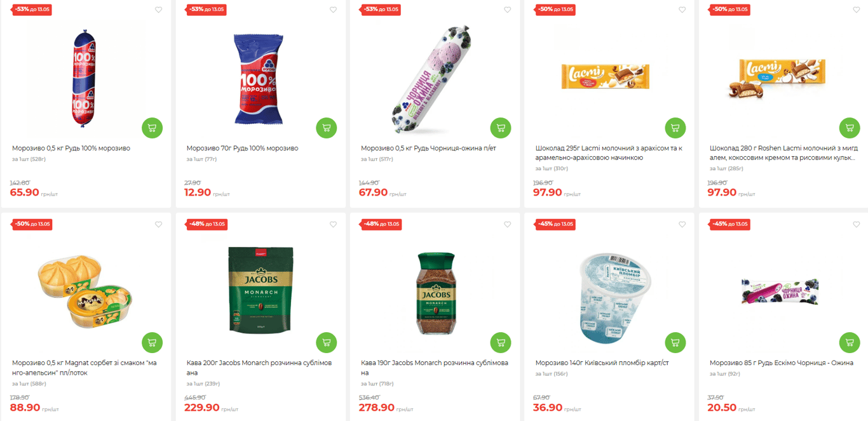Add Рудь Чорниця-ожина 0,5 кг to cart
The image size is (868, 421).
pyautogui.click(x=501, y=128)
